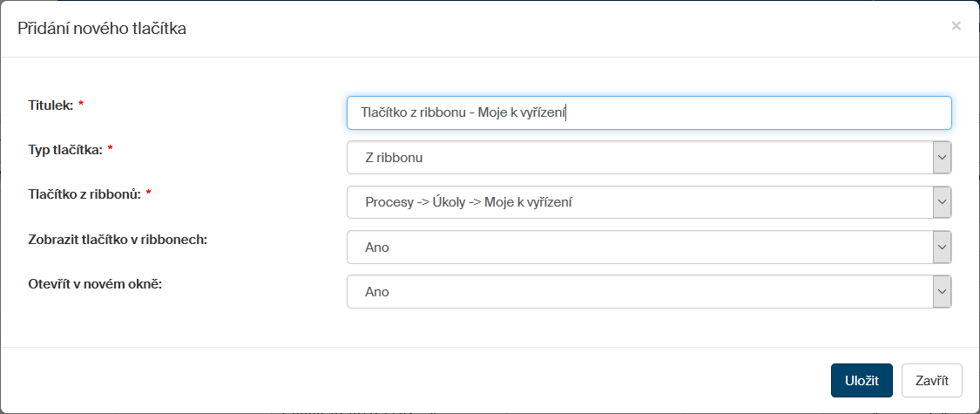Click the Titulek field label
Image resolution: width=980 pixels, height=414 pixels.
pyautogui.click(x=51, y=105)
